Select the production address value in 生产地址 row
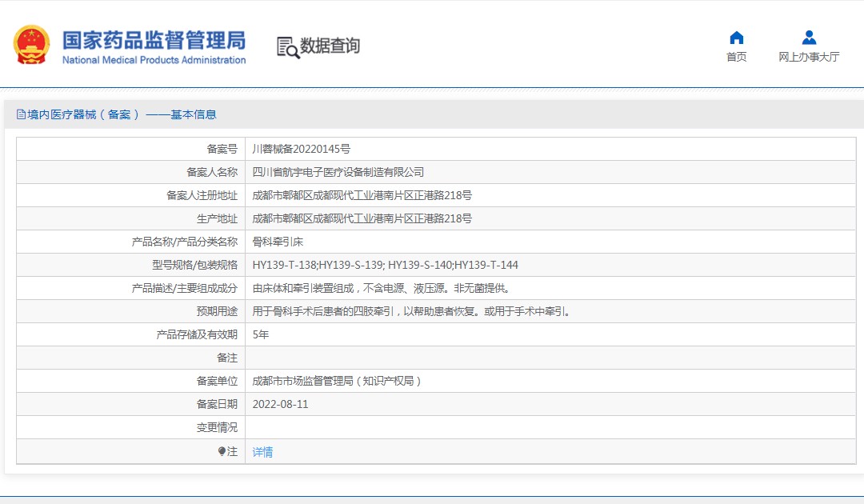 pyautogui.click(x=362, y=218)
